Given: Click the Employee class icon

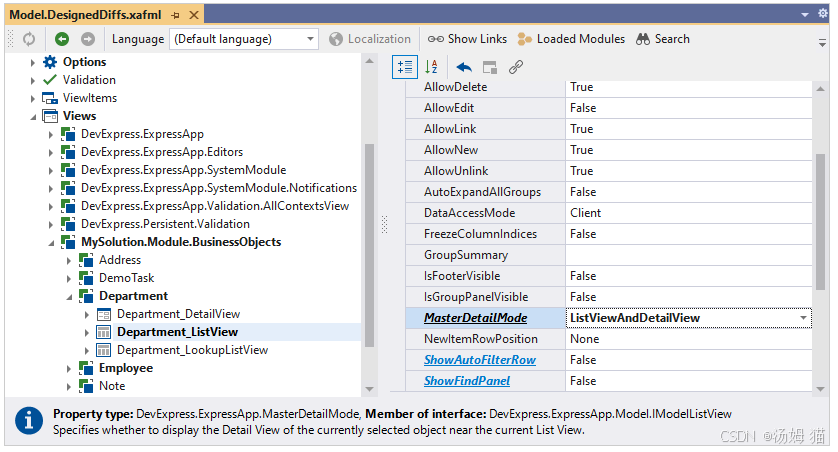Looking at the screenshot, I should point(86,368).
